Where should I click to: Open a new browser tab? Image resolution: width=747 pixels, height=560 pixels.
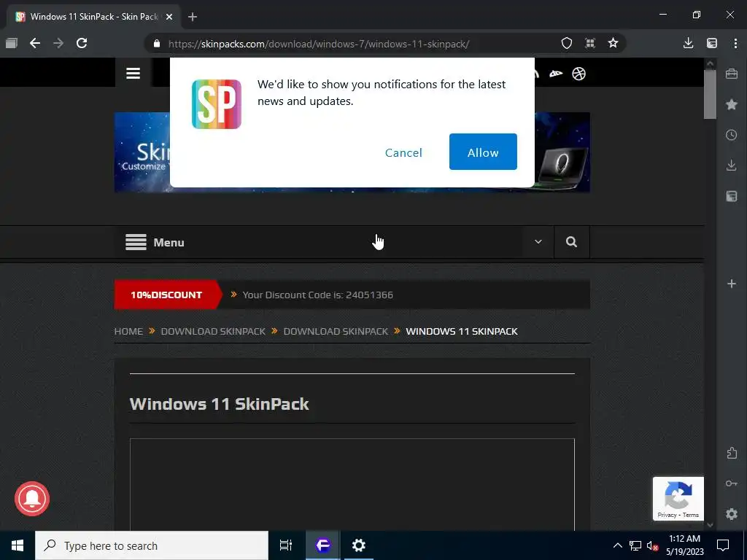[x=193, y=17]
